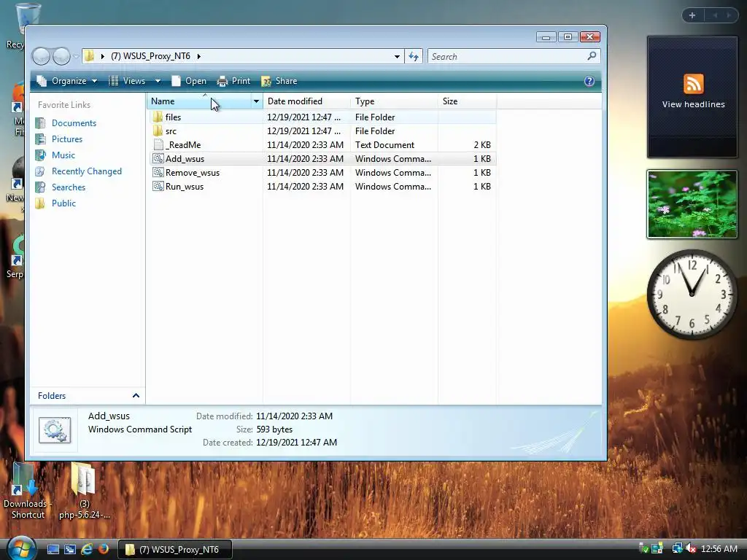
Task: Select the src folder icon
Action: [158, 131]
